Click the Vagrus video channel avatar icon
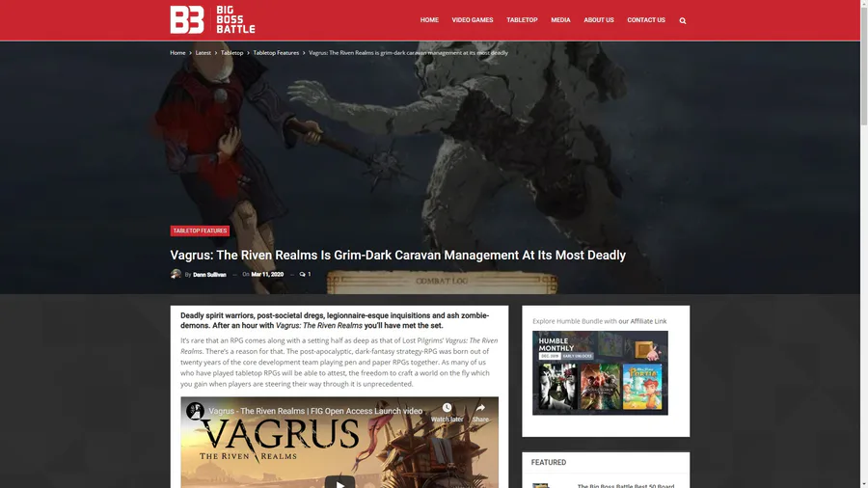The image size is (868, 488). 195,411
